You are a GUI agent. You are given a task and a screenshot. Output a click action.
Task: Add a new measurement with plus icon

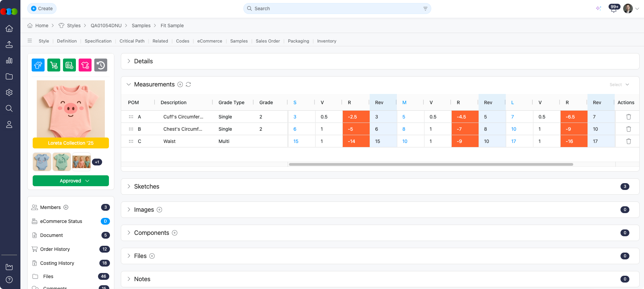click(180, 84)
